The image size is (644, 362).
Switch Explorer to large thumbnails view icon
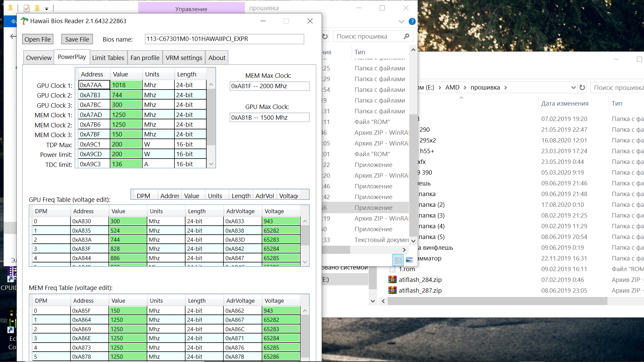409,260
